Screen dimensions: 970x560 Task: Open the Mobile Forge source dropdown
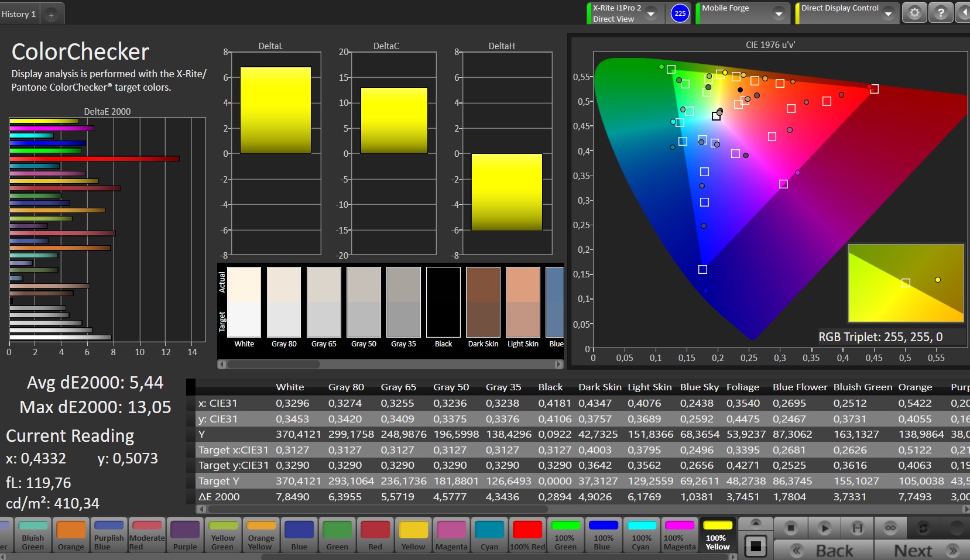(779, 13)
